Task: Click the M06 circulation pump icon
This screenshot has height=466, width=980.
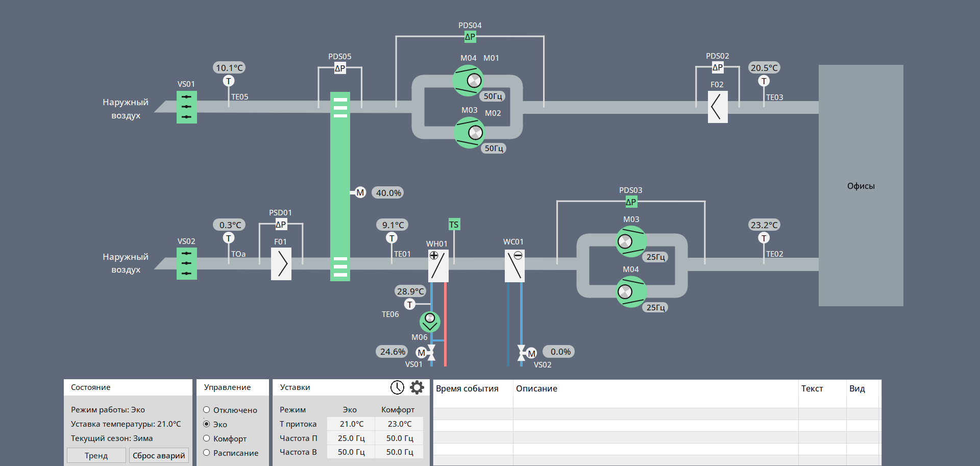Action: click(x=430, y=322)
